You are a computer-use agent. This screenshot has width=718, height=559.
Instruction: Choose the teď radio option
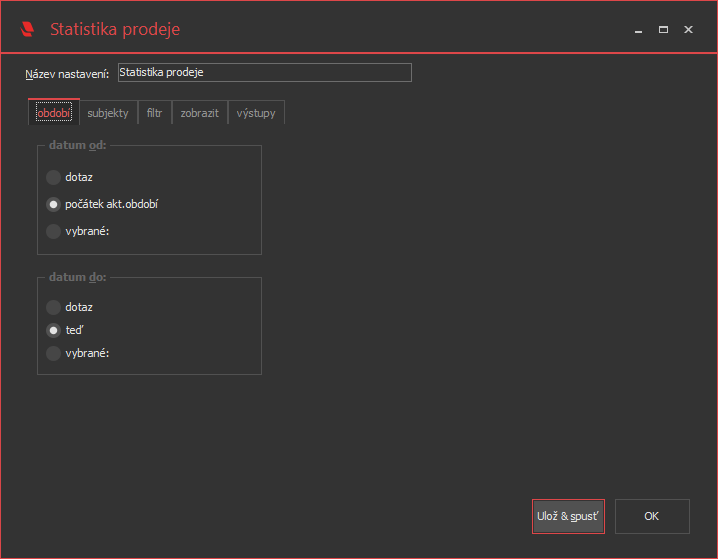click(x=53, y=329)
